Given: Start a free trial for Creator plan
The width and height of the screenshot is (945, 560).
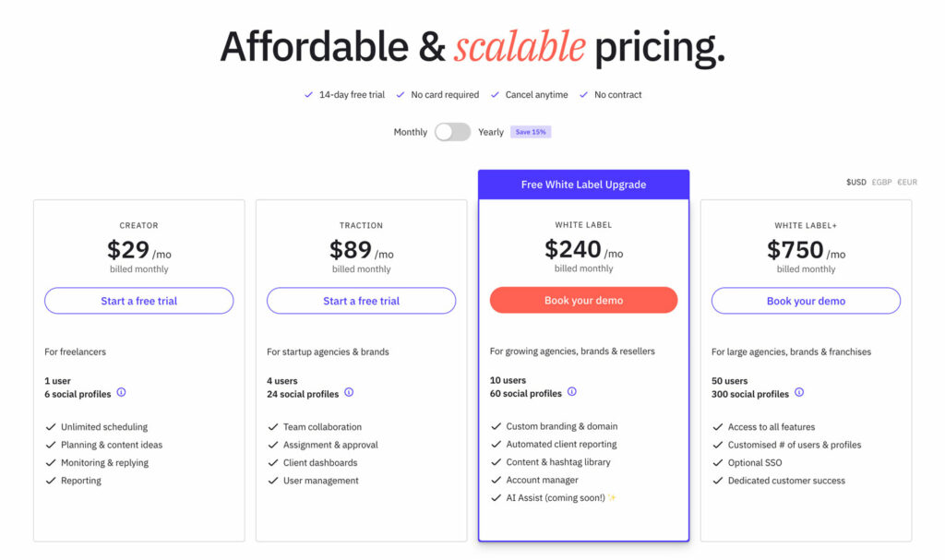Looking at the screenshot, I should click(139, 301).
